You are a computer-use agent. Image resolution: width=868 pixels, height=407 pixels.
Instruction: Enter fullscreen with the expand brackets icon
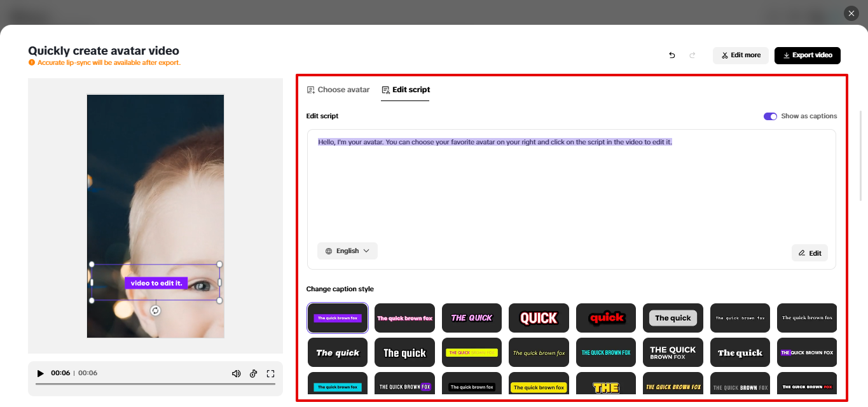270,374
